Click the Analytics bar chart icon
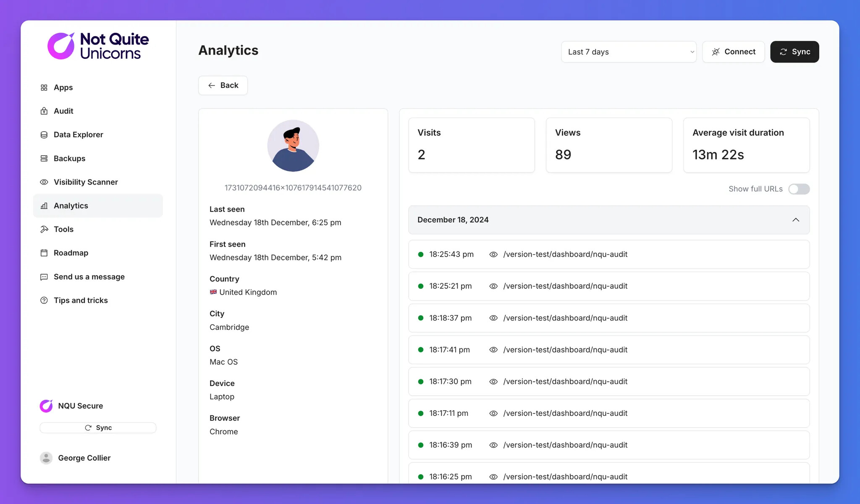 coord(44,206)
